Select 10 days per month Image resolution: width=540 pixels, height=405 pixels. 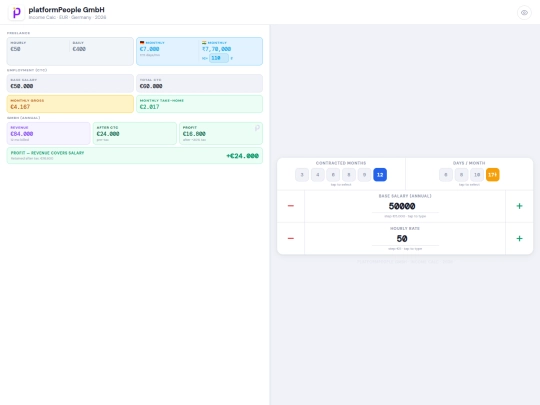(477, 175)
